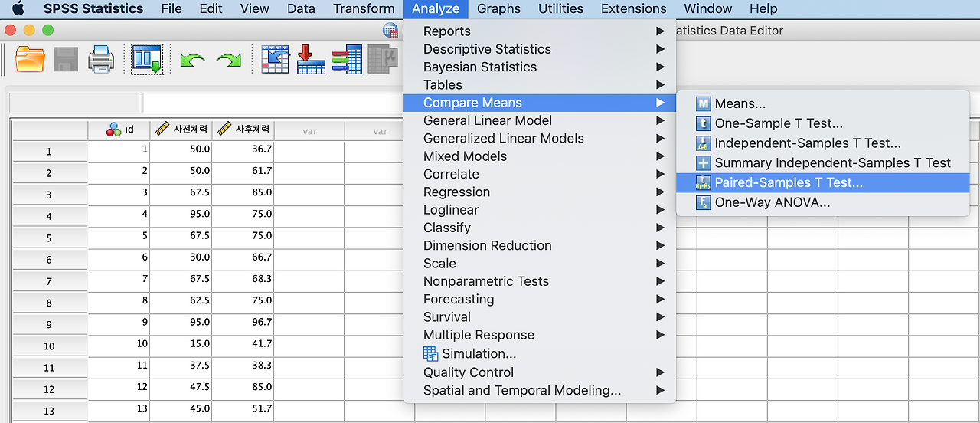Click cell value 96.7 in row 9
The height and width of the screenshot is (423, 980).
243,323
